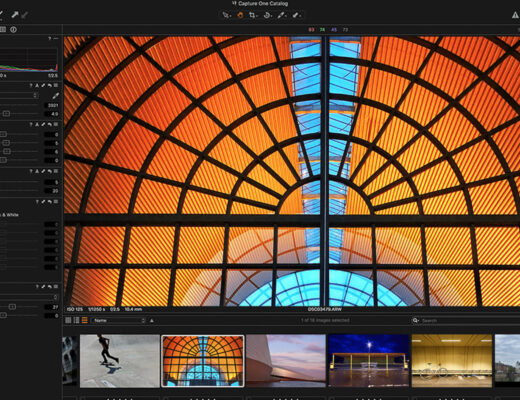Image resolution: width=520 pixels, height=400 pixels.
Task: Click the red RGB readout value 83
Action: coord(311,30)
